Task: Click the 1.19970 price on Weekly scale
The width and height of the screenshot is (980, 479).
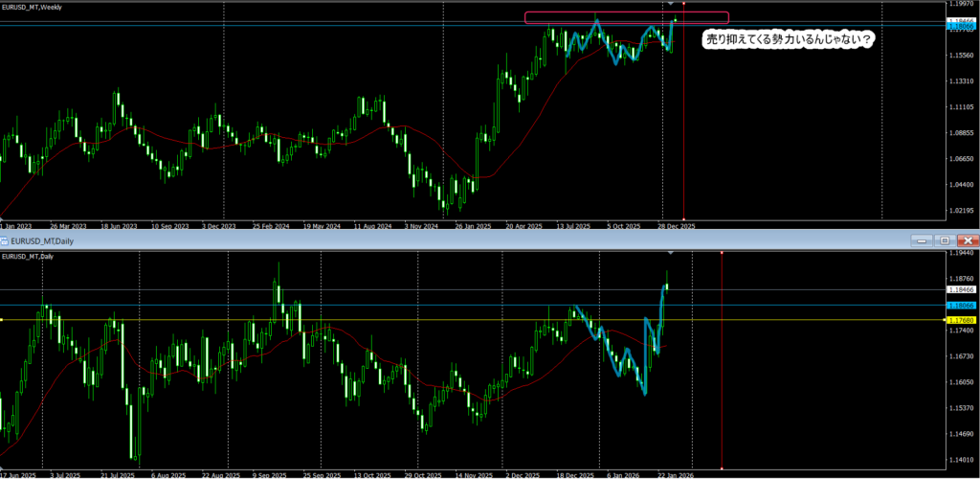Action: [x=960, y=4]
